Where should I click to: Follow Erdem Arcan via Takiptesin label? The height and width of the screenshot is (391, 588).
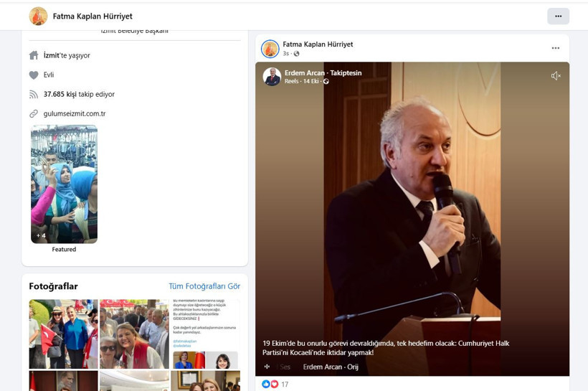tap(346, 73)
